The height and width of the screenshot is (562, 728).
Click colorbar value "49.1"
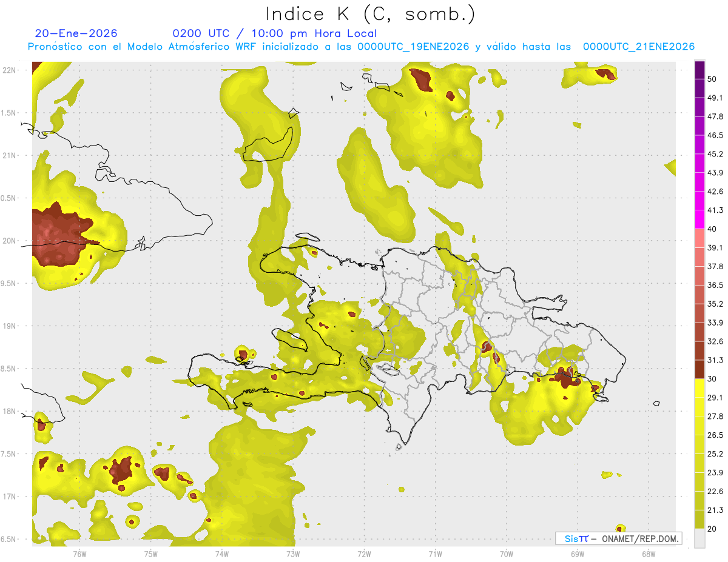[x=716, y=98]
